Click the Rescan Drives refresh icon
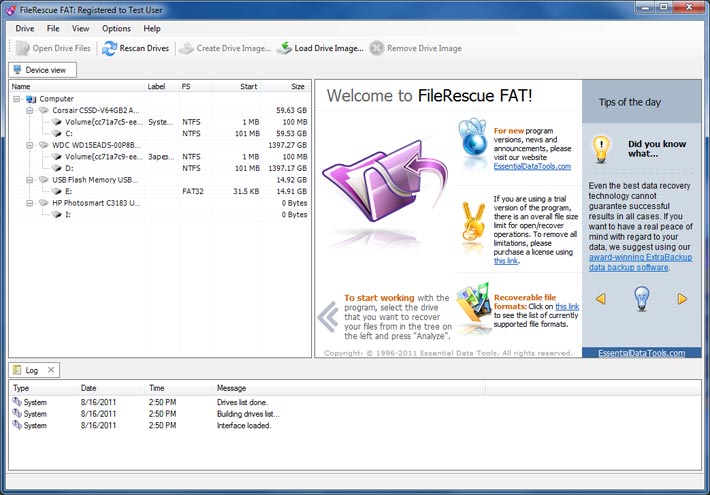This screenshot has width=710, height=495. [109, 48]
